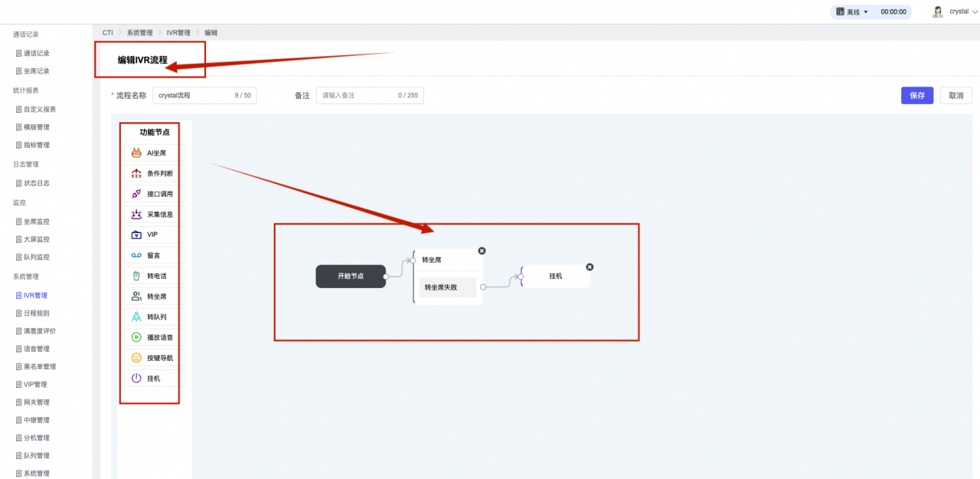Pick the 转电话 phone icon
Image resolution: width=980 pixels, height=479 pixels.
click(x=136, y=276)
